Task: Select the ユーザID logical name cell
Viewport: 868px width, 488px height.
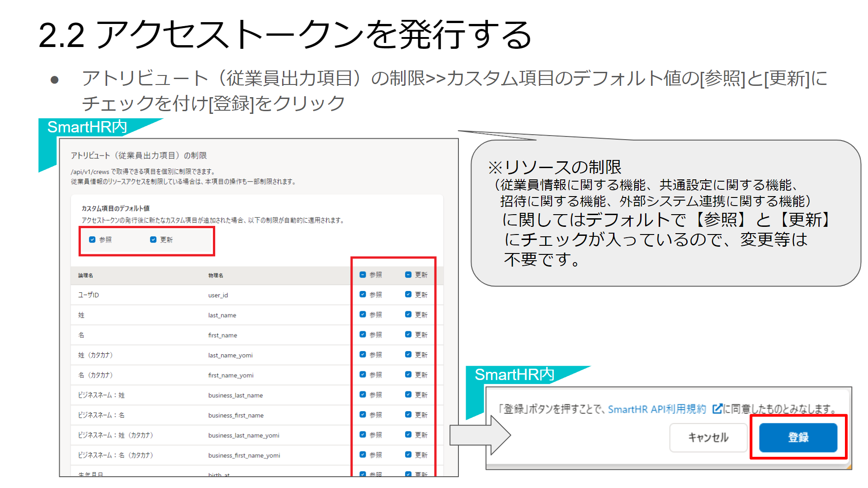Action: coord(89,295)
